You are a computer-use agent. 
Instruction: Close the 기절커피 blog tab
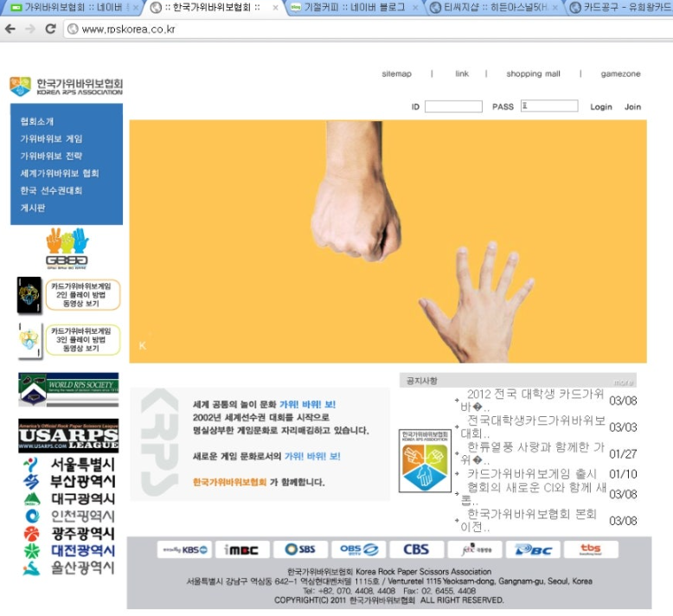tap(415, 8)
